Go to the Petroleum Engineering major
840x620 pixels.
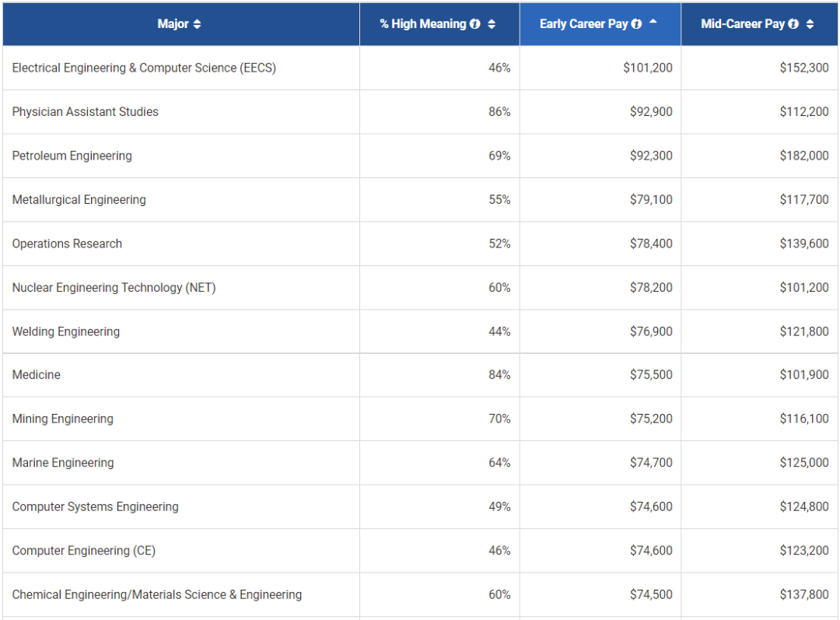click(72, 156)
